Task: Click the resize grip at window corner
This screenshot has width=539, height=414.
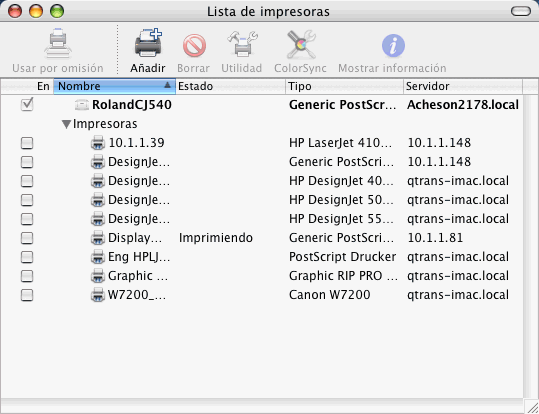Action: click(x=531, y=406)
